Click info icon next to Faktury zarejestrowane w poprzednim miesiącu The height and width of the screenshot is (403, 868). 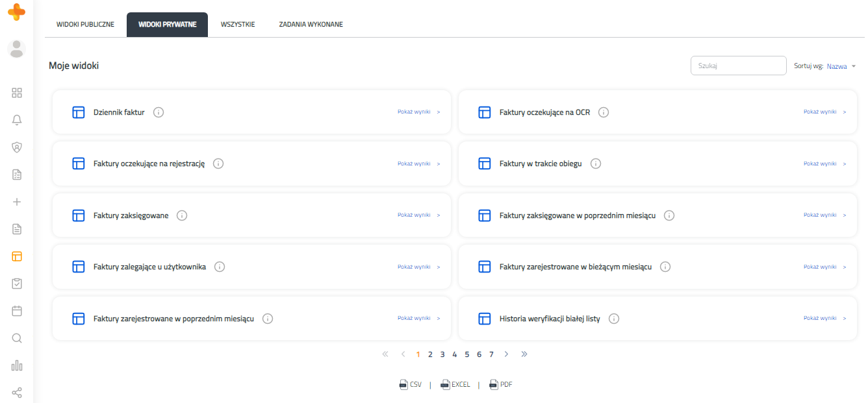(x=268, y=319)
